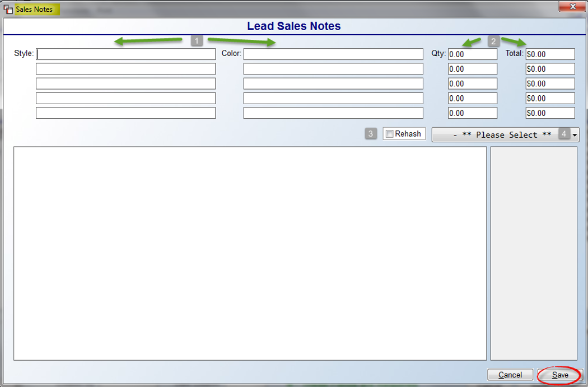Click the first Color input field
This screenshot has width=588, height=387.
[333, 54]
